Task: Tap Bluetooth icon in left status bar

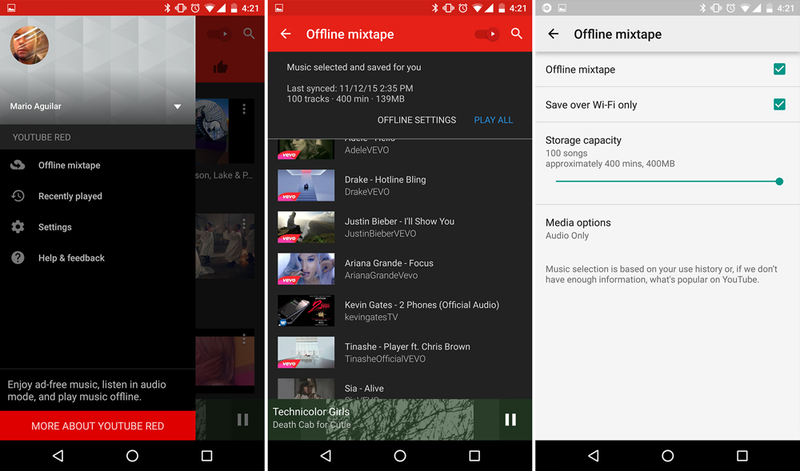Action: (167, 8)
